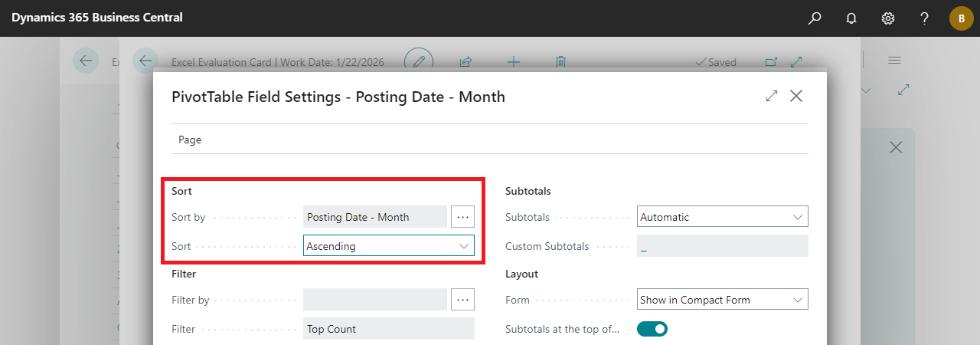Open the Page menu item
This screenshot has height=345, width=980.
190,140
